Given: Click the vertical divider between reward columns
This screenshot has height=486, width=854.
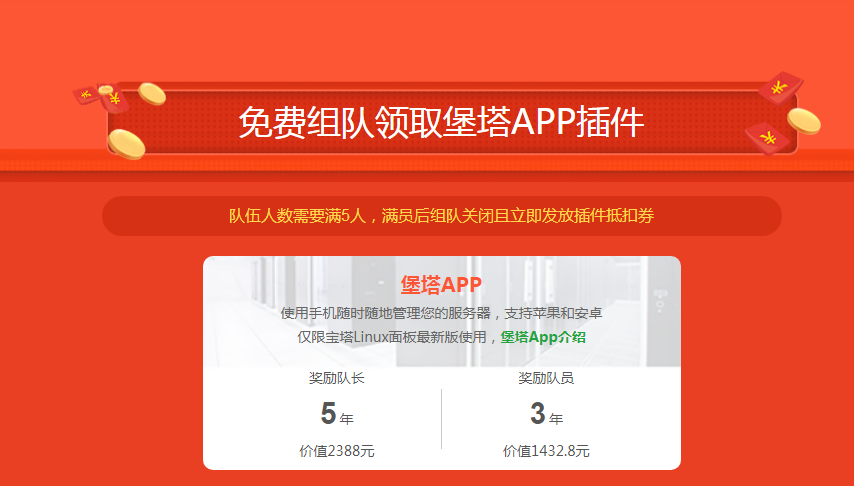Looking at the screenshot, I should 441,418.
